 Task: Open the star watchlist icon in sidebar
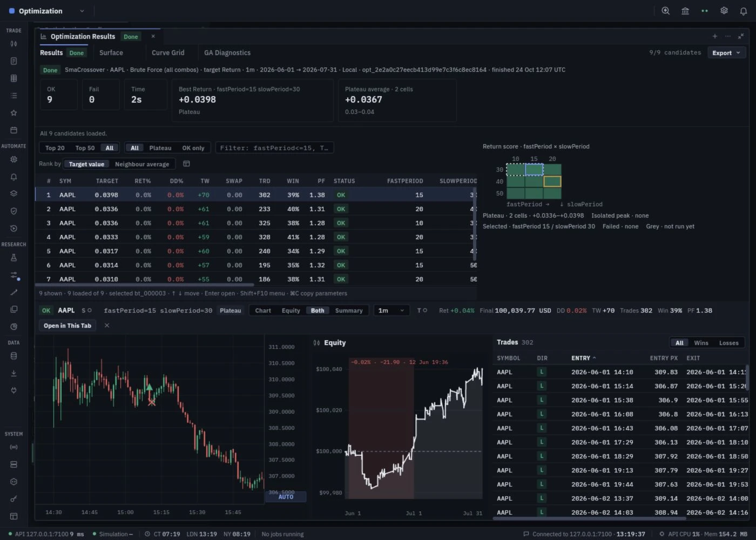coord(13,113)
